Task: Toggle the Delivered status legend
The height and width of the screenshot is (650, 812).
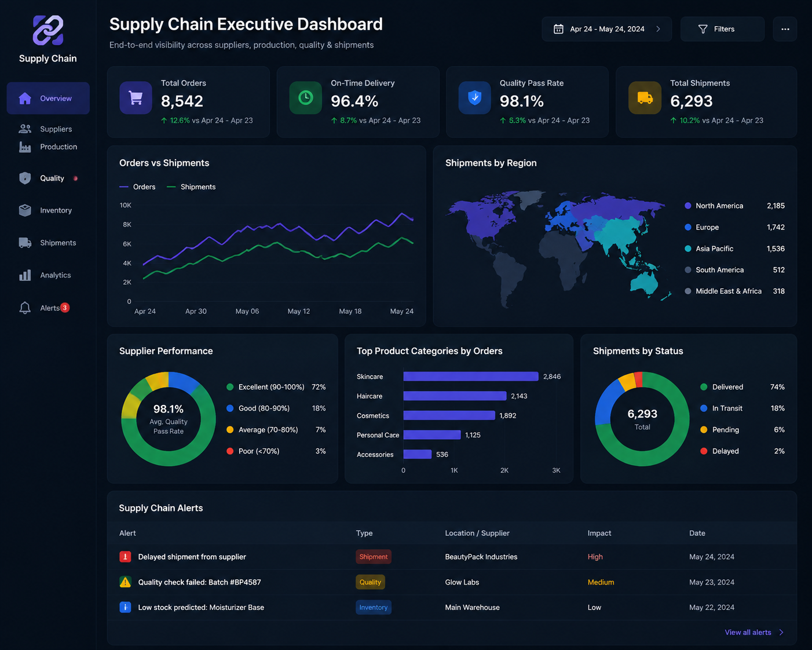Action: click(742, 387)
